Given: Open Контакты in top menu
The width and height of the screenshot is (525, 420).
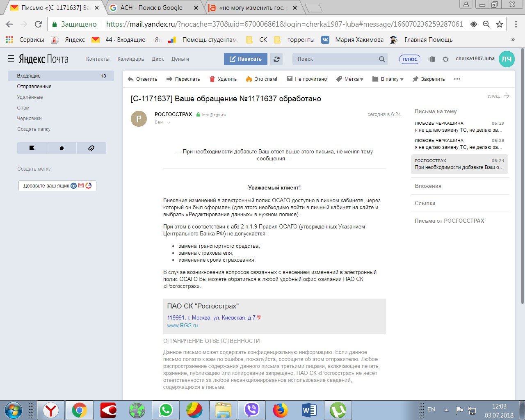Looking at the screenshot, I should click(98, 59).
